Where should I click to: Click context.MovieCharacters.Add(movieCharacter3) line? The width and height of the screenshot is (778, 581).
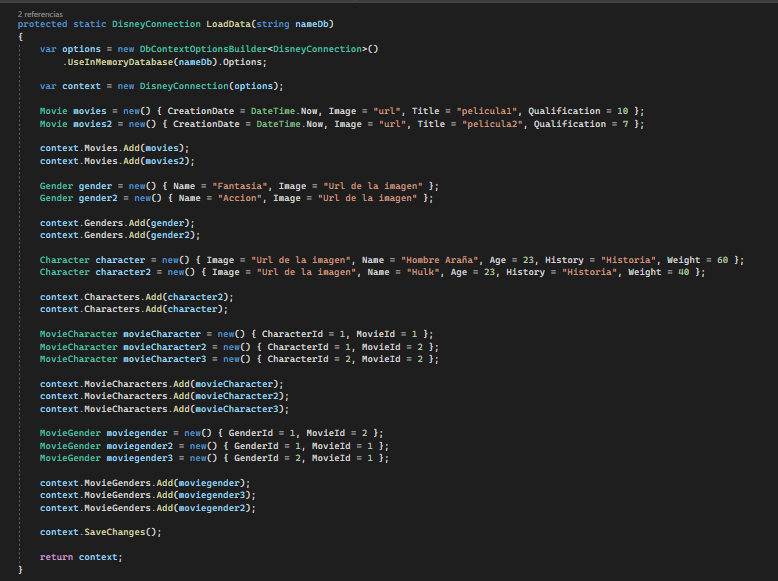pyautogui.click(x=164, y=409)
